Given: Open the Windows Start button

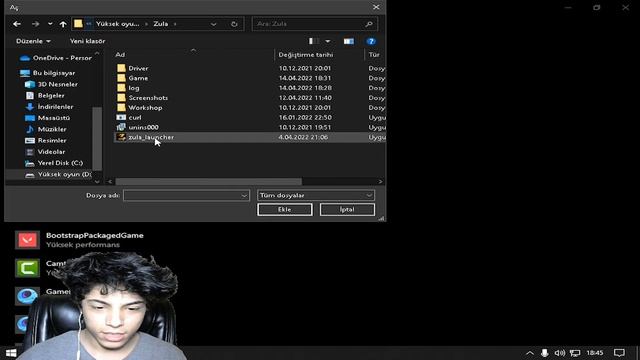Looking at the screenshot, I should 10,353.
